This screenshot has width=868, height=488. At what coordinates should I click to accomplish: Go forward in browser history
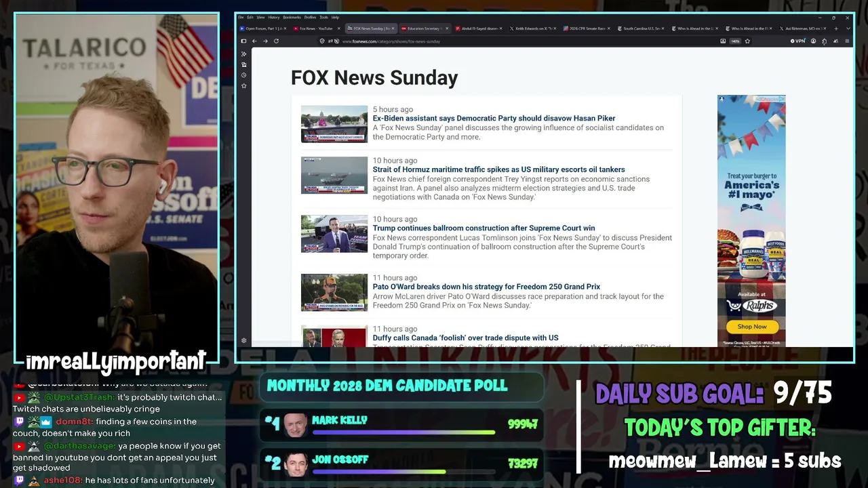pyautogui.click(x=265, y=41)
